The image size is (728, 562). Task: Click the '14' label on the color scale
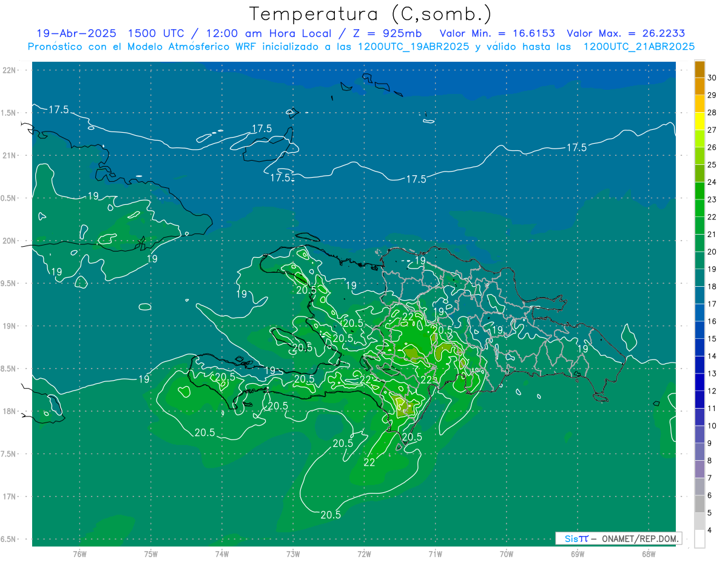point(712,356)
